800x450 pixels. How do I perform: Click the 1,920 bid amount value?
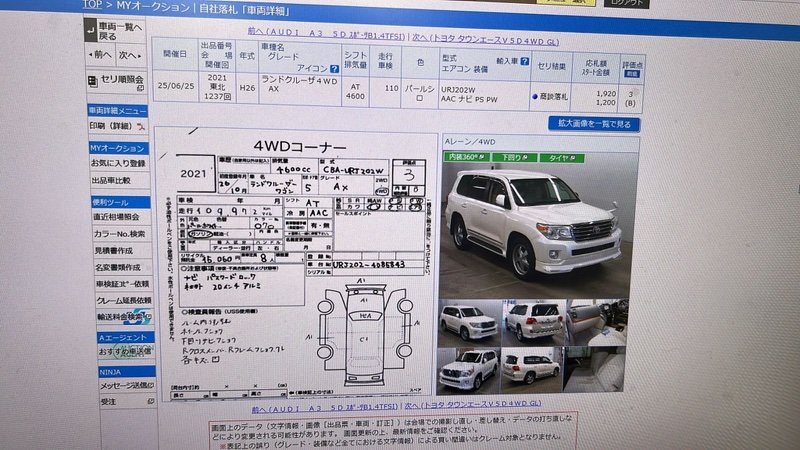(x=606, y=93)
